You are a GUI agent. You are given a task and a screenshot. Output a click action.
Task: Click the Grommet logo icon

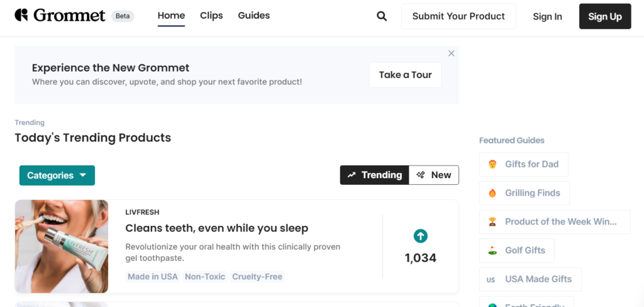click(x=21, y=15)
